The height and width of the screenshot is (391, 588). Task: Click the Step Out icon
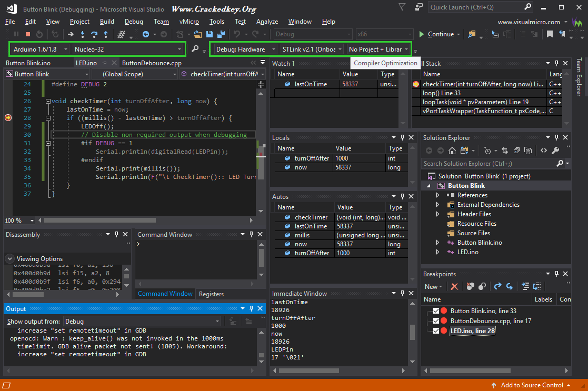tap(106, 34)
